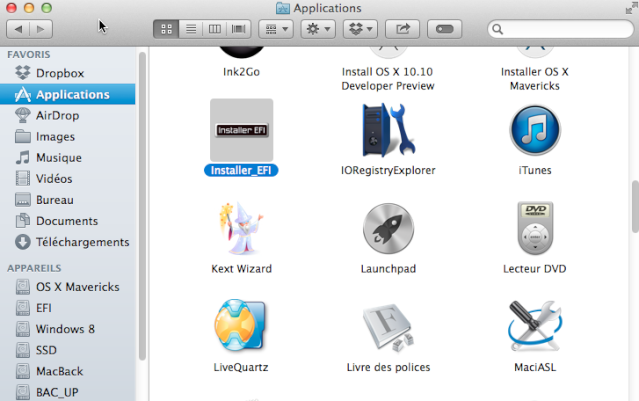Open Documents in the sidebar
This screenshot has width=639, height=401.
tap(68, 221)
